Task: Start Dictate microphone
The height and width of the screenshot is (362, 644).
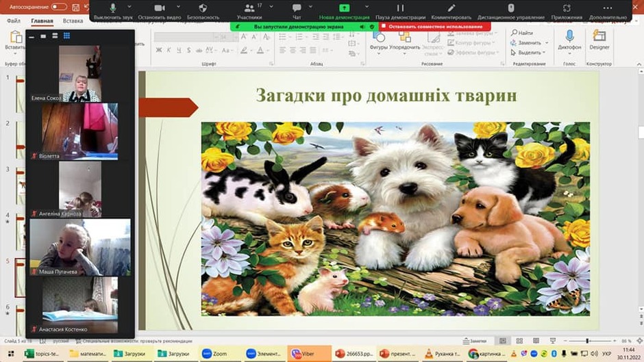Action: click(x=569, y=41)
